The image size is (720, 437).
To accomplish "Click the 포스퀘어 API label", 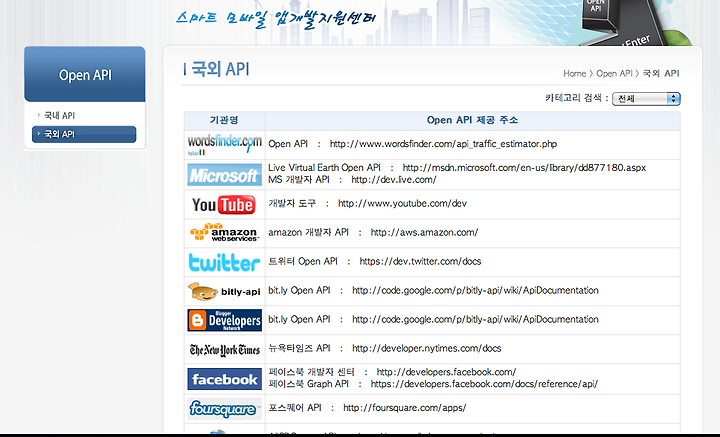I will click(295, 408).
